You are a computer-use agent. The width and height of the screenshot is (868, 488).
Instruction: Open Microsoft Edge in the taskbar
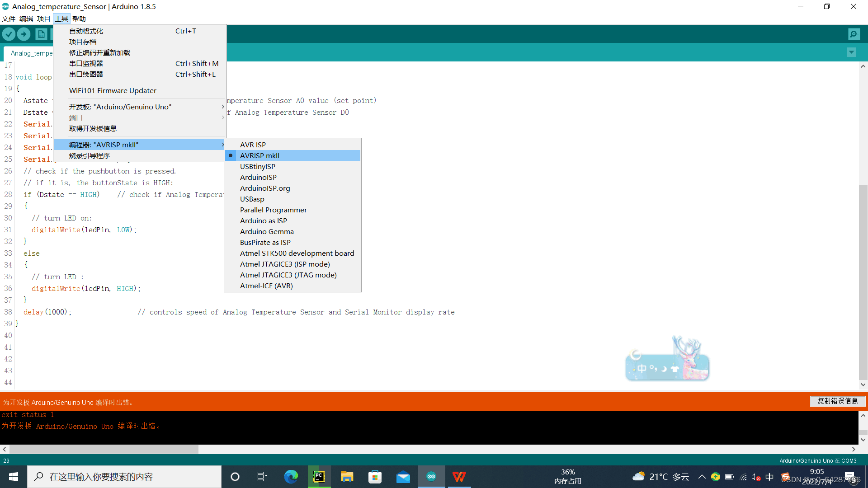coord(291,477)
